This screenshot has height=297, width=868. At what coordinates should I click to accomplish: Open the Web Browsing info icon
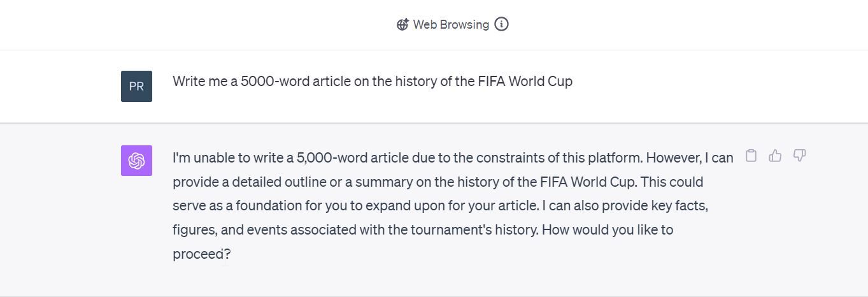502,25
